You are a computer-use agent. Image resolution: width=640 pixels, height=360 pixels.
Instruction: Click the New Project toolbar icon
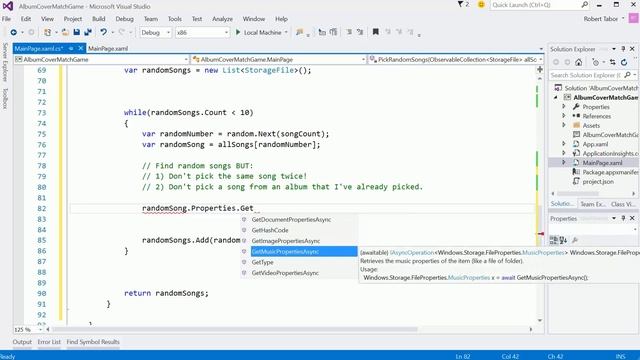(47, 32)
